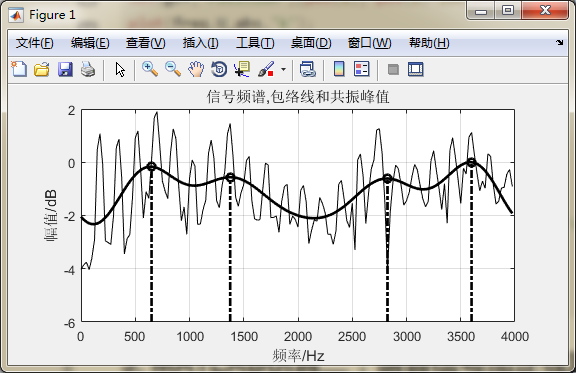The image size is (576, 373).
Task: Enable the Pan hand tool
Action: (x=196, y=69)
